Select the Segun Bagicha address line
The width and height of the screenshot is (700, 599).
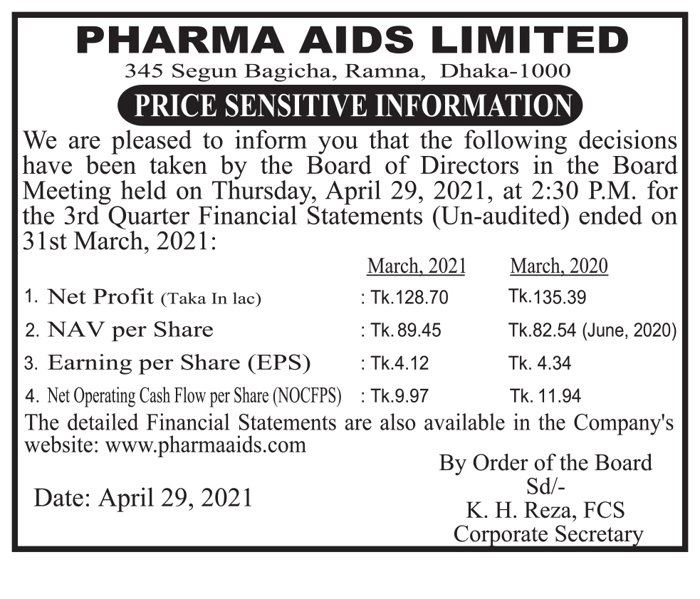(348, 71)
